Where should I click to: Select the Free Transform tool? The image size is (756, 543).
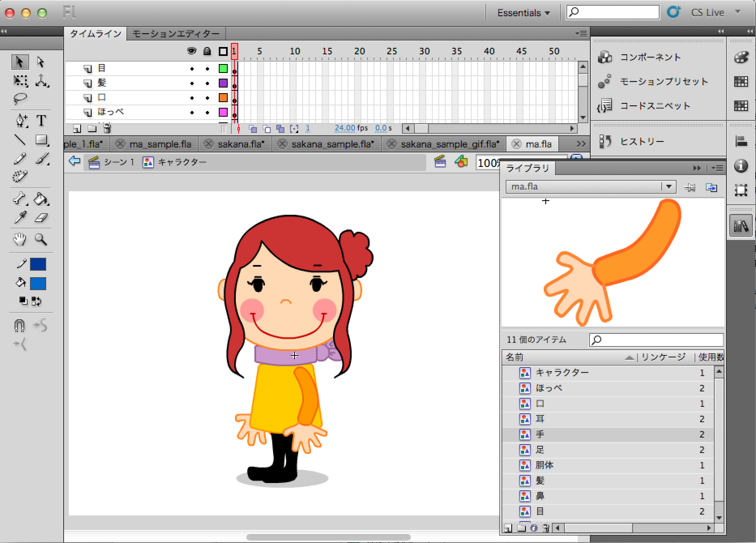pyautogui.click(x=20, y=81)
